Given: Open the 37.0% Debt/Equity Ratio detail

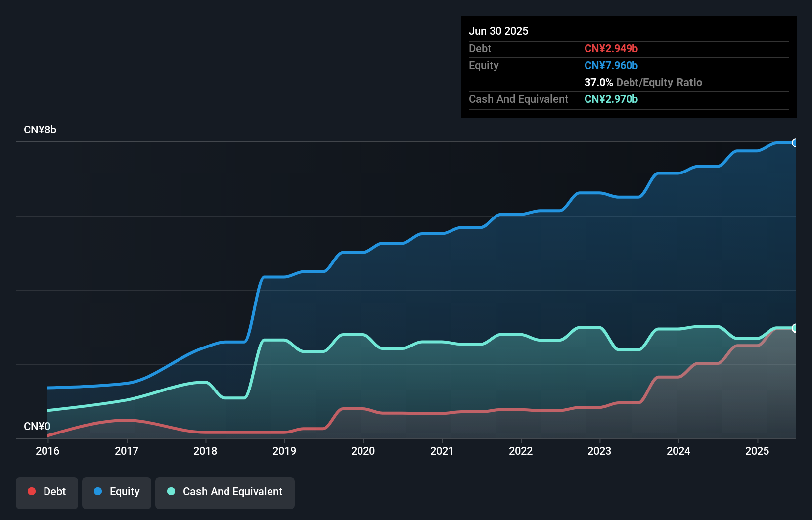Looking at the screenshot, I should (x=643, y=82).
